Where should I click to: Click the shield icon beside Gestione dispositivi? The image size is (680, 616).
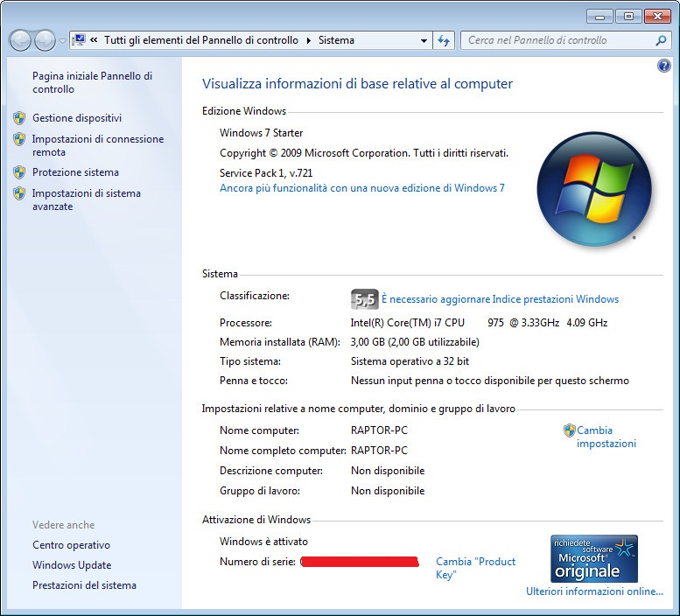(x=19, y=118)
